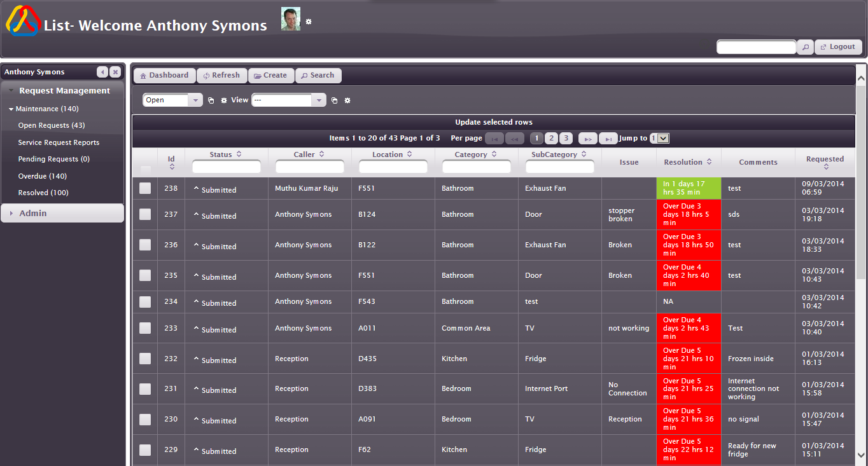Select the checkbox for request 238

click(x=145, y=188)
